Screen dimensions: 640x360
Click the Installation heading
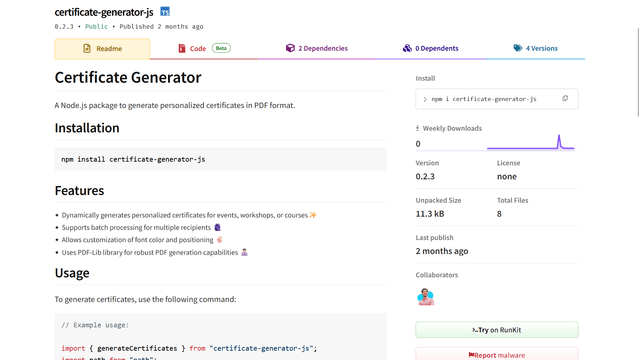click(87, 128)
